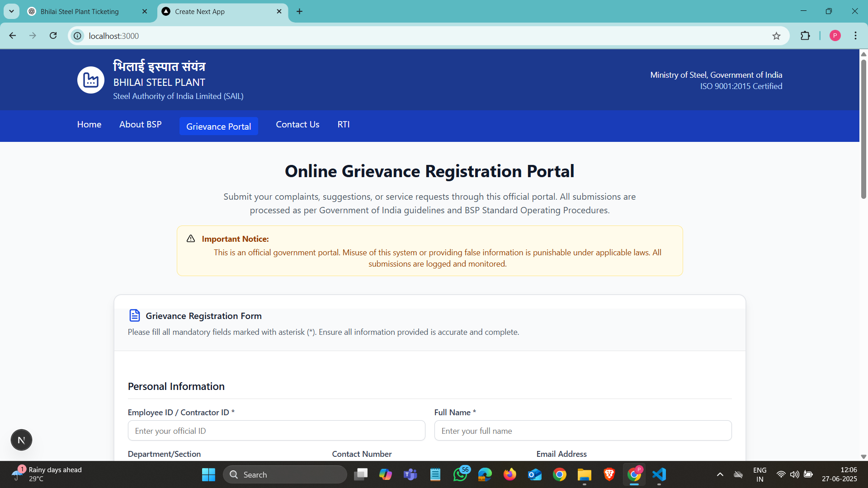This screenshot has height=488, width=868.
Task: Launch Firefox from the taskbar
Action: tap(510, 474)
